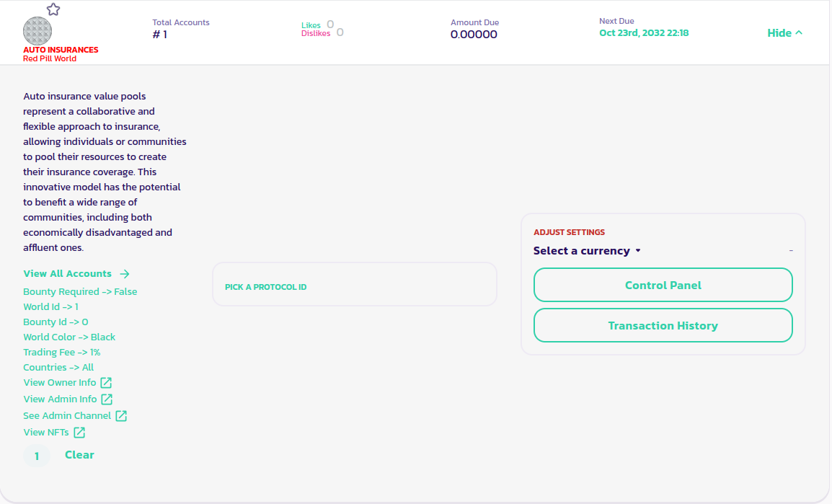The height and width of the screenshot is (504, 832).
Task: Select the page number 1 badge
Action: (x=37, y=456)
